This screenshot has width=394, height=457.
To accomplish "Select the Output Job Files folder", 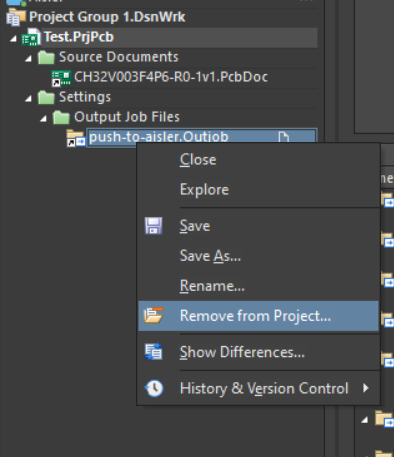I will [127, 117].
